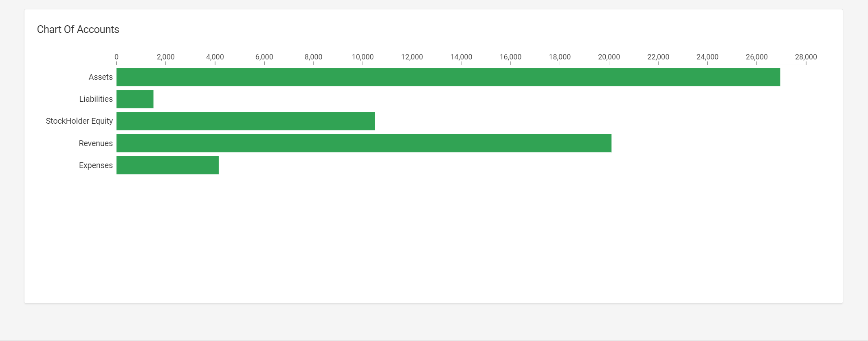
Task: Select the 6,000 axis tick label
Action: (264, 57)
